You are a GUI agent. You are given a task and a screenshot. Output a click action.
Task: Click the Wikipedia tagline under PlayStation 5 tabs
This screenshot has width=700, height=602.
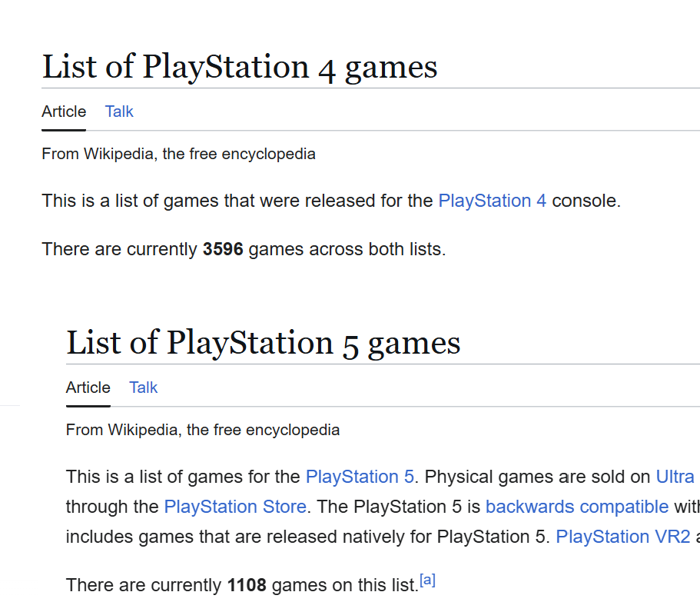[x=203, y=430]
